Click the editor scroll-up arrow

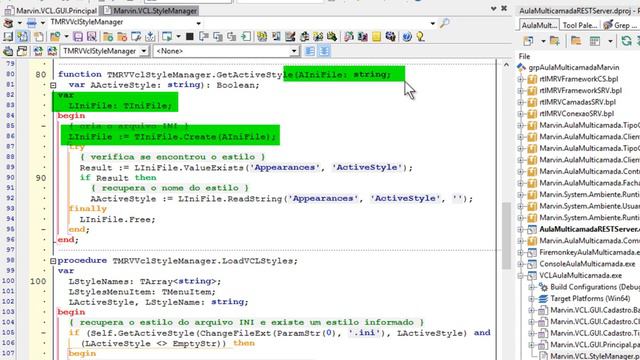tap(506, 64)
